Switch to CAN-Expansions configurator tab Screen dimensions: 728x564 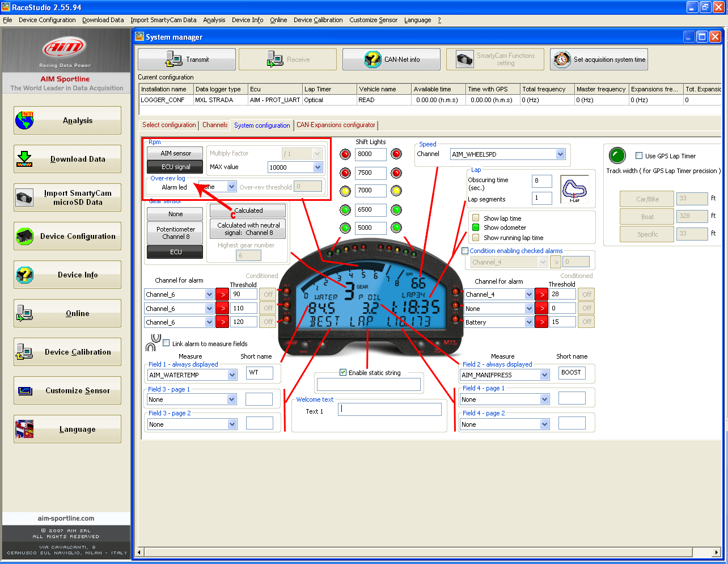coord(336,125)
